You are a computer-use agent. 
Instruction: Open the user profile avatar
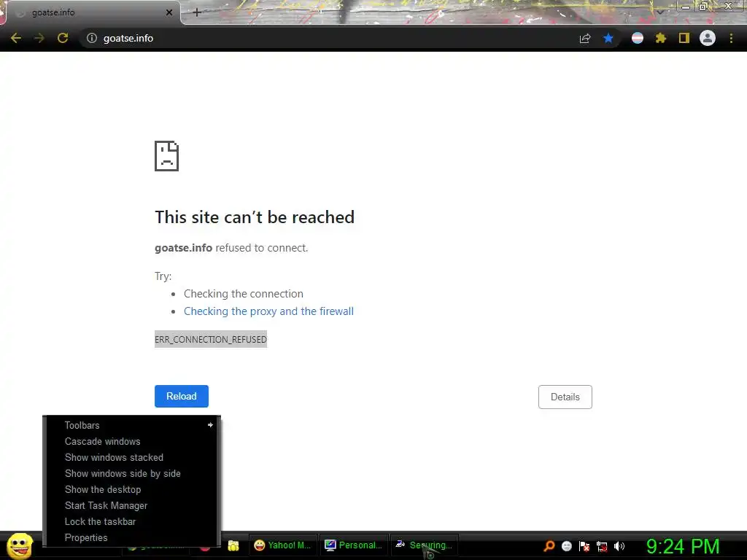click(708, 38)
